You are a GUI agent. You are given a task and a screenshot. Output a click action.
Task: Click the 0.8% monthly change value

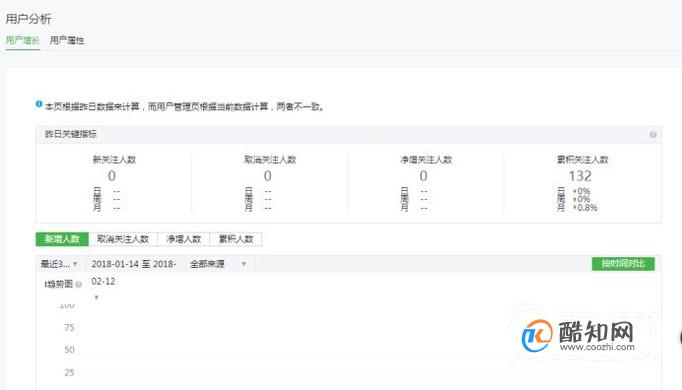[x=587, y=208]
